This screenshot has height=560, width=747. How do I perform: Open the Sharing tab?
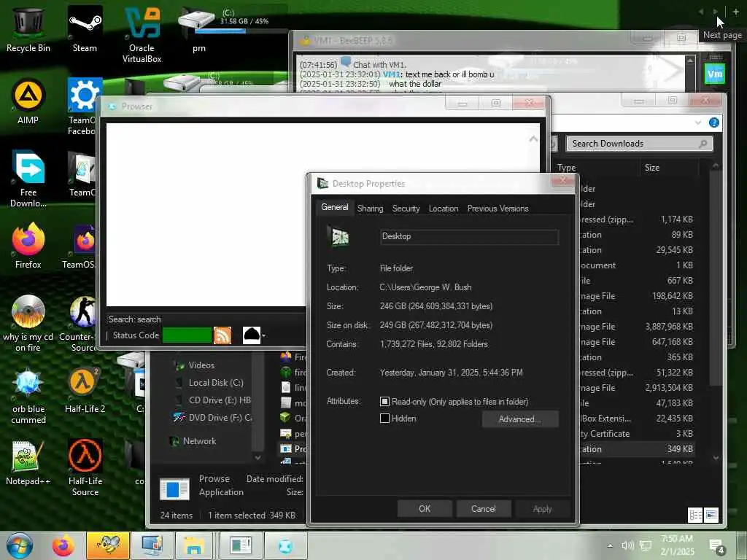coord(370,209)
